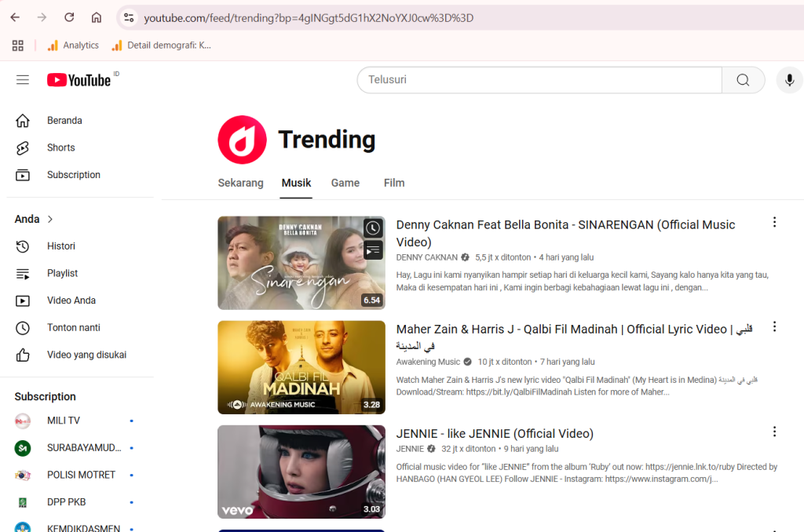Open more options for Sinarengan video
The image size is (804, 532).
point(774,222)
